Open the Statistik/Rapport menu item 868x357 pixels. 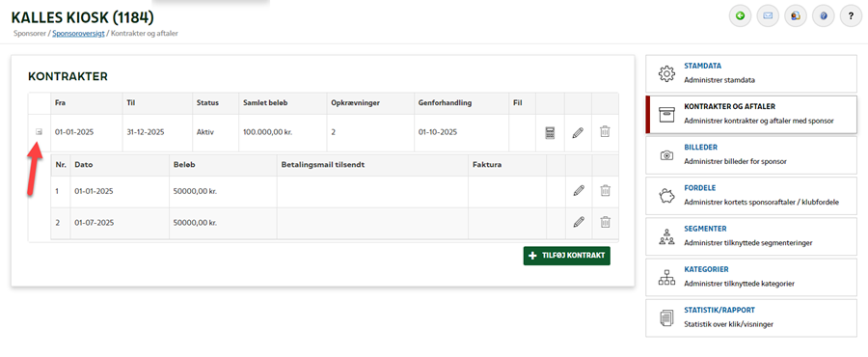751,317
